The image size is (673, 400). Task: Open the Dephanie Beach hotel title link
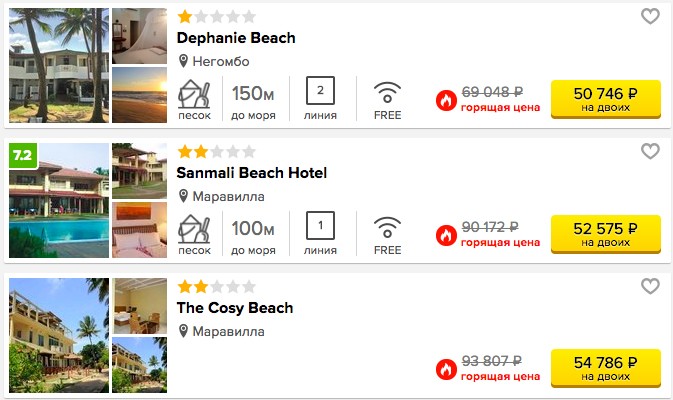(x=236, y=38)
